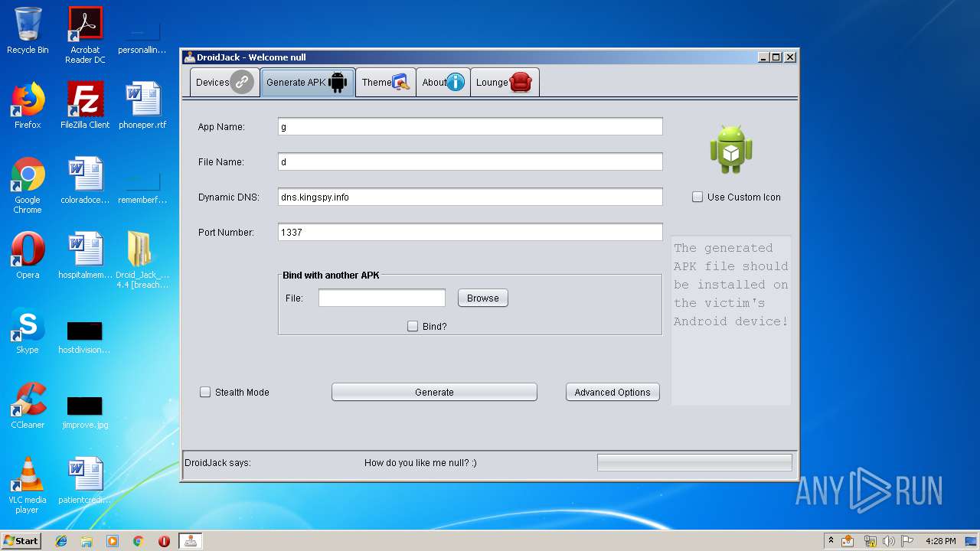
Task: Select coloradoce... Word document icon
Action: (x=85, y=180)
